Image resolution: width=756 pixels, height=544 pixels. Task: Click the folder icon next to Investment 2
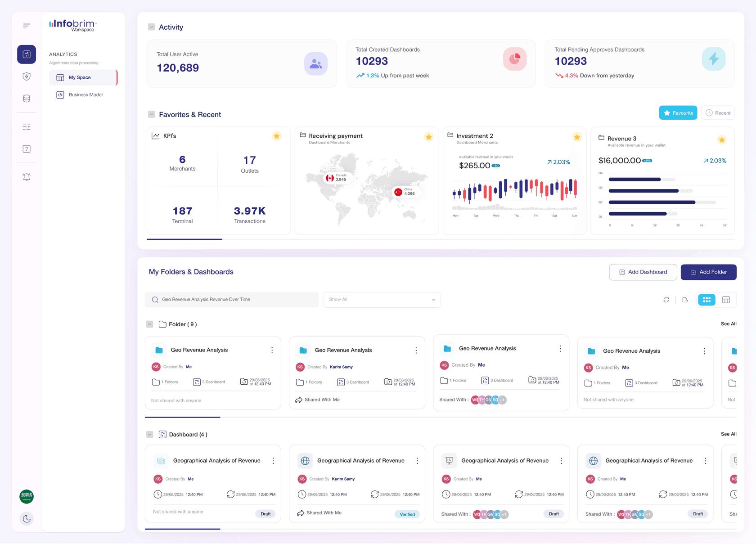[x=450, y=135]
